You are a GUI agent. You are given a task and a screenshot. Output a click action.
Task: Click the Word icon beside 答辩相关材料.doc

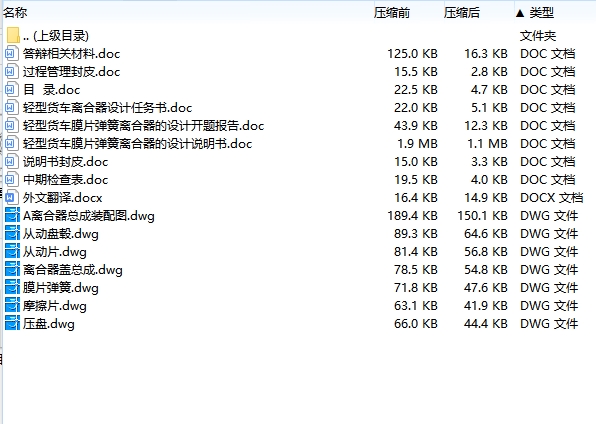click(11, 54)
